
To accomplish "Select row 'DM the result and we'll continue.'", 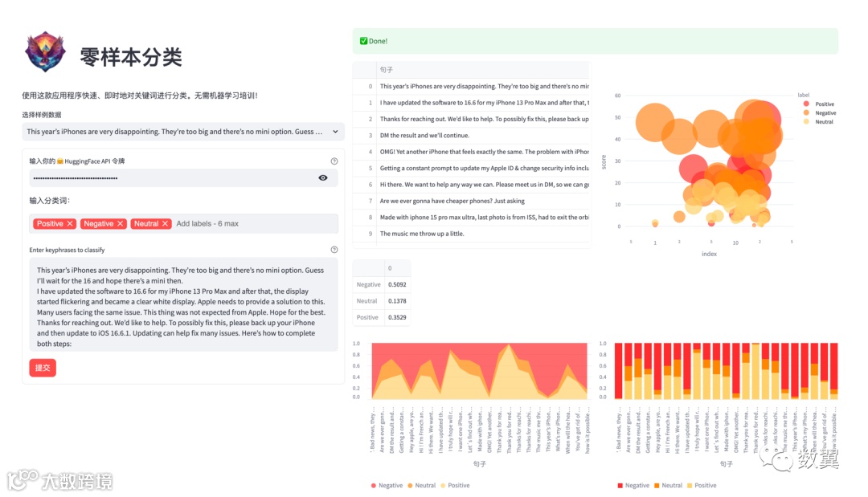I will pyautogui.click(x=472, y=136).
